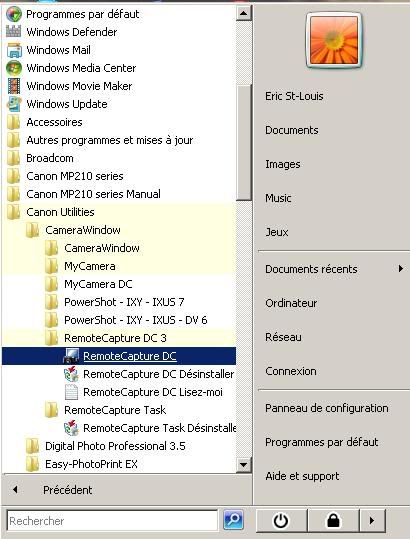Click the scrollbar down arrow
Viewport: 410px width, 539px height.
coord(244,465)
